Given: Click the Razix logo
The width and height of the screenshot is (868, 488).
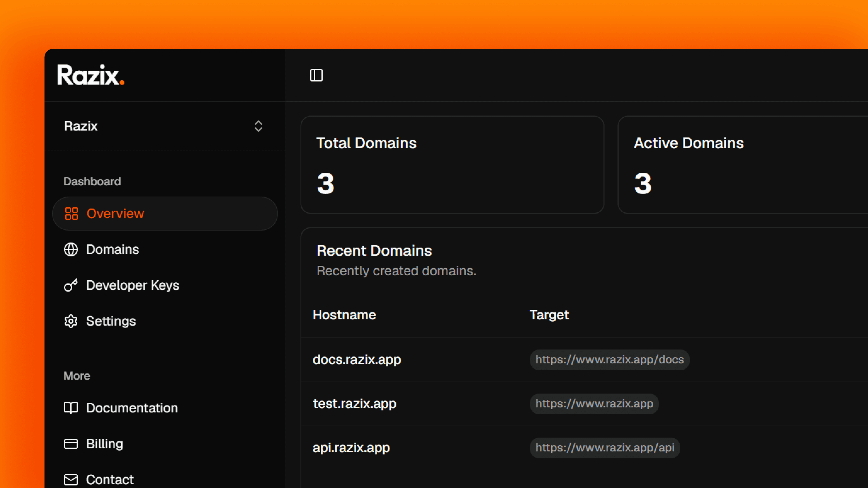Looking at the screenshot, I should click(x=91, y=75).
